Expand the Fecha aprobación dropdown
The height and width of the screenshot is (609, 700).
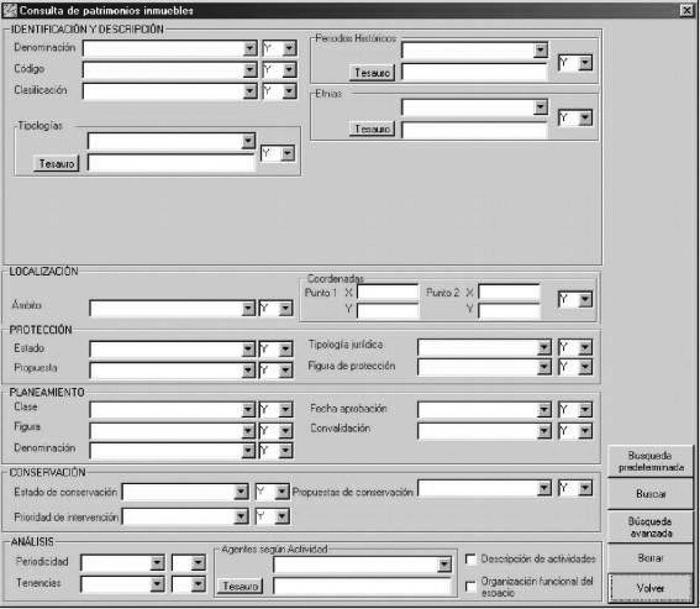544,410
